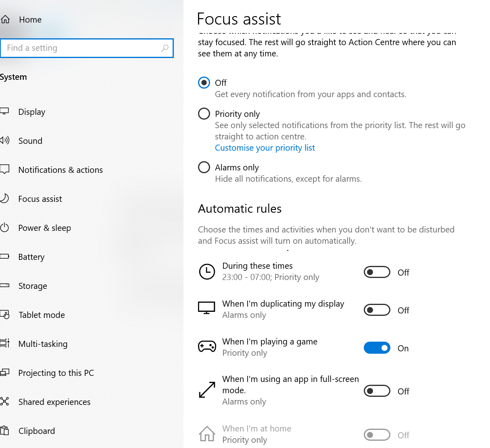Screen dimensions: 490x448
Task: Select the Alarms only radio button
Action: pos(204,167)
